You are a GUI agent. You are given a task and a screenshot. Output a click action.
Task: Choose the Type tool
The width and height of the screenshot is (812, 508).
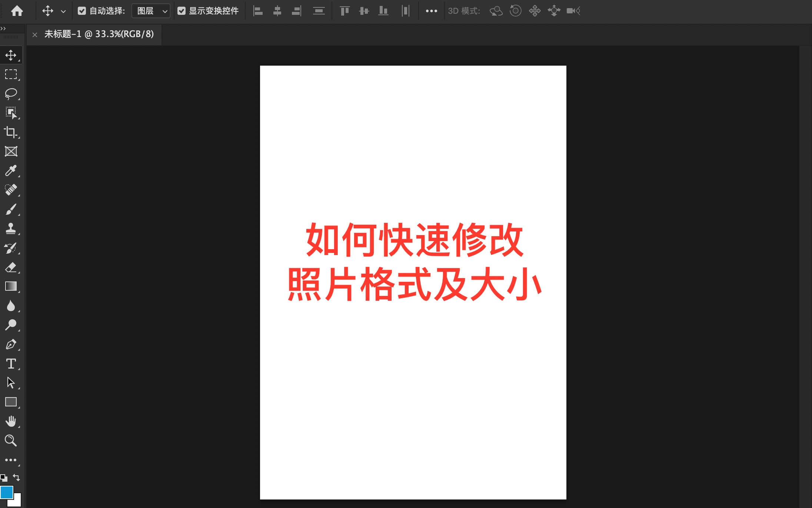11,364
